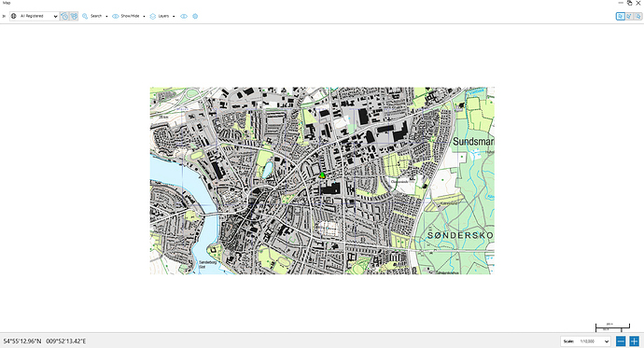The image size is (644, 348).
Task: Click the clock history icon in toolbar
Action: [x=64, y=17]
